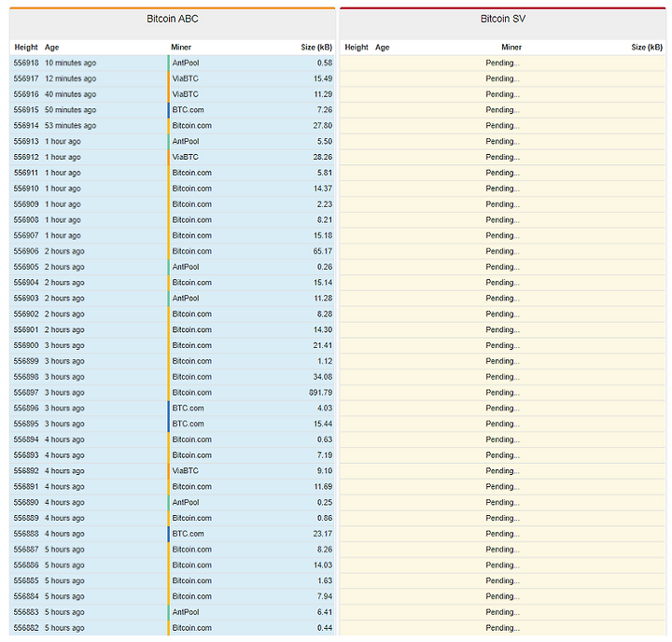The width and height of the screenshot is (672, 642).
Task: Click the 65.17 size value
Action: tap(323, 252)
